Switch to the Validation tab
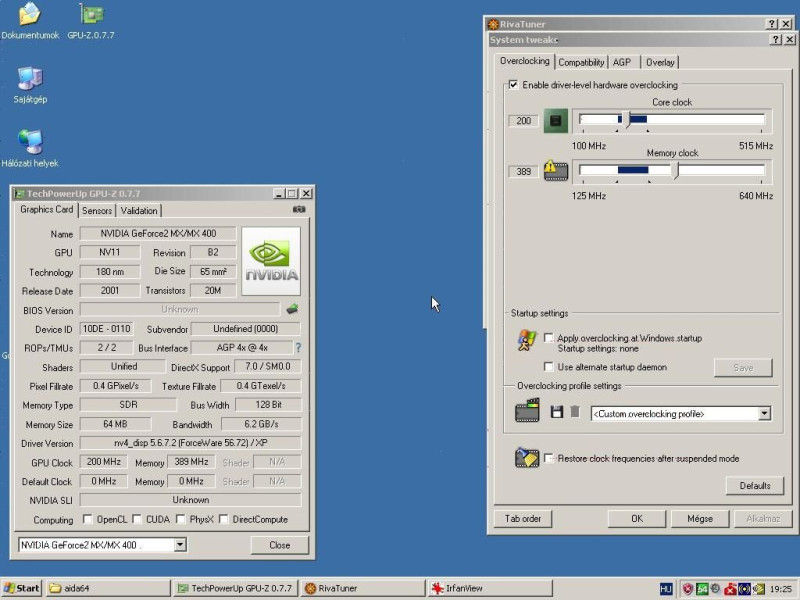This screenshot has width=800, height=600. [139, 211]
